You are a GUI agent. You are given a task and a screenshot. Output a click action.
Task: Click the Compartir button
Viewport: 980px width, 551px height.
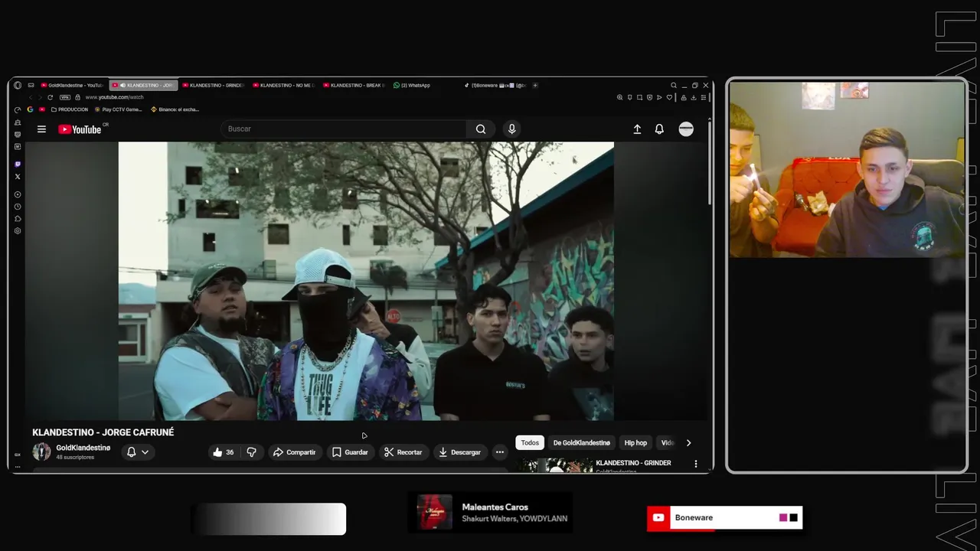tap(295, 452)
